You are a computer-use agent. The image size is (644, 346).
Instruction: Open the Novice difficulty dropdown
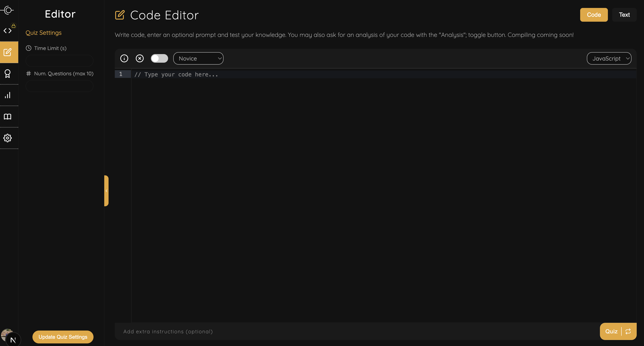click(198, 58)
